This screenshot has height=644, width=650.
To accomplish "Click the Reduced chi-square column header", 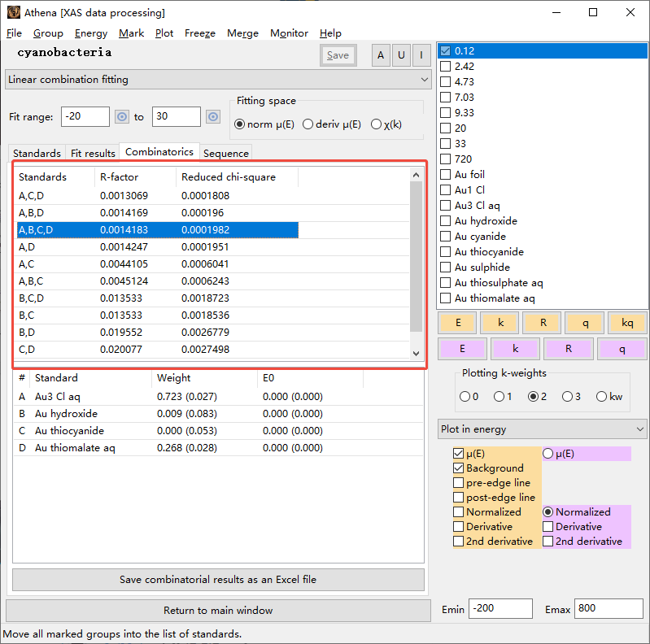I will (x=237, y=177).
